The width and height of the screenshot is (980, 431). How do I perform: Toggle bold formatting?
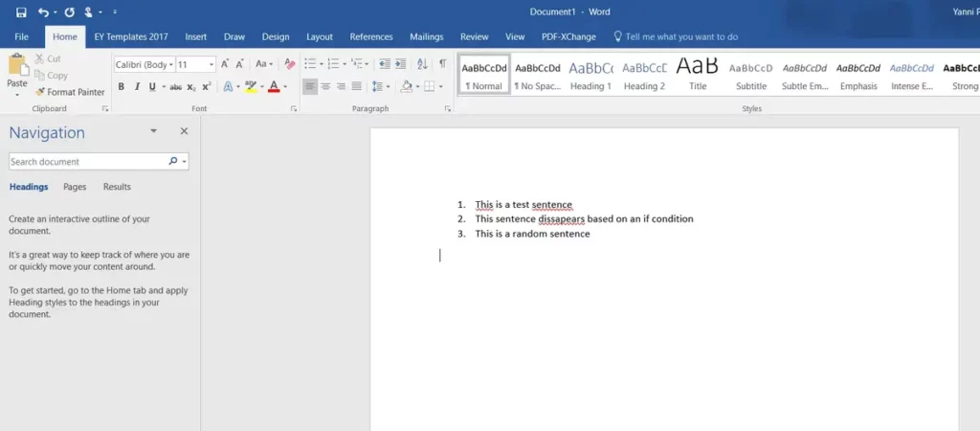point(122,87)
